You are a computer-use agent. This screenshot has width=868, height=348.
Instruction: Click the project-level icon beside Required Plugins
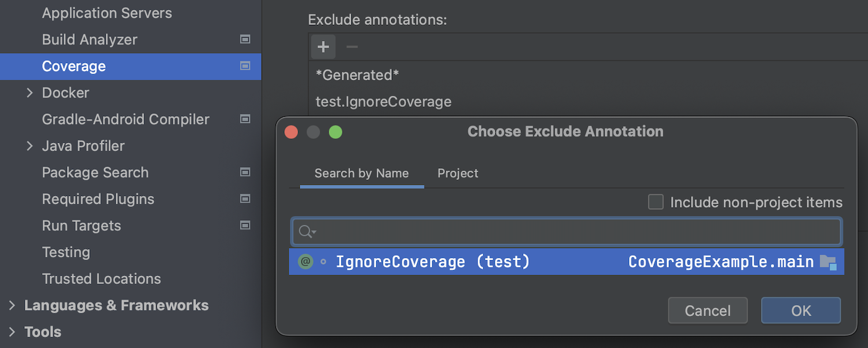[x=245, y=199]
